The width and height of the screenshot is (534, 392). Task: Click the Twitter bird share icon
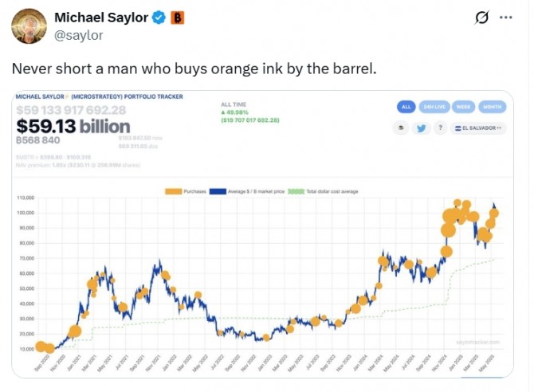[422, 128]
